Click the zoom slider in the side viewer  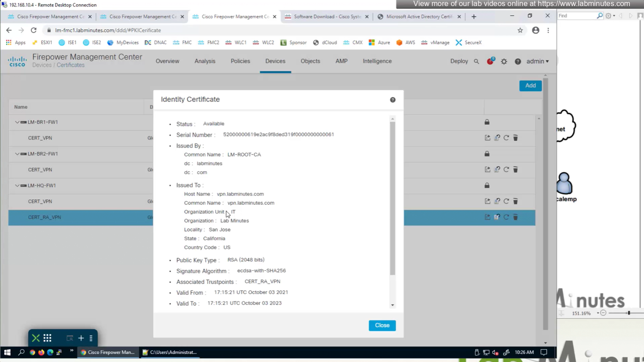629,313
